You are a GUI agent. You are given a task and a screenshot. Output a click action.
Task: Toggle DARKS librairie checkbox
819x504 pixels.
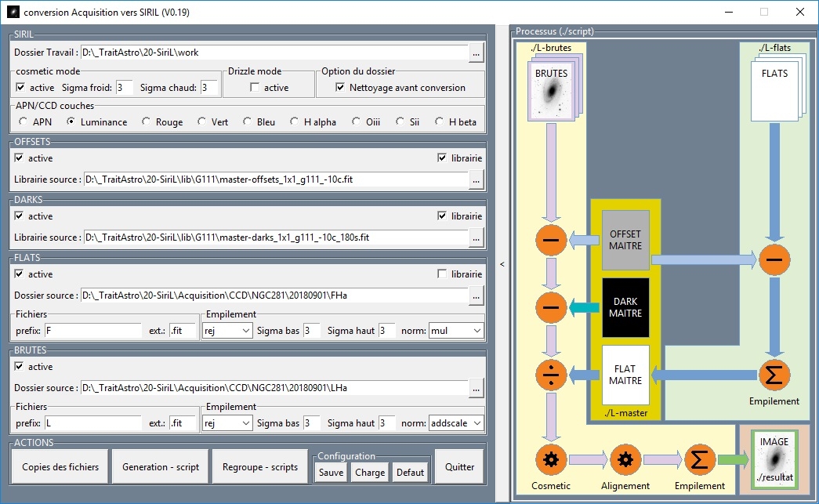(x=442, y=216)
